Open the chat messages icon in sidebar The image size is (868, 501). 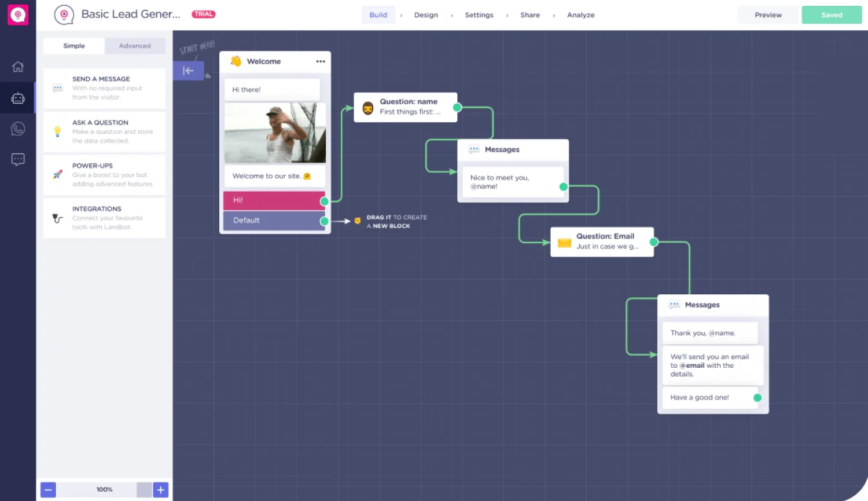click(x=18, y=159)
